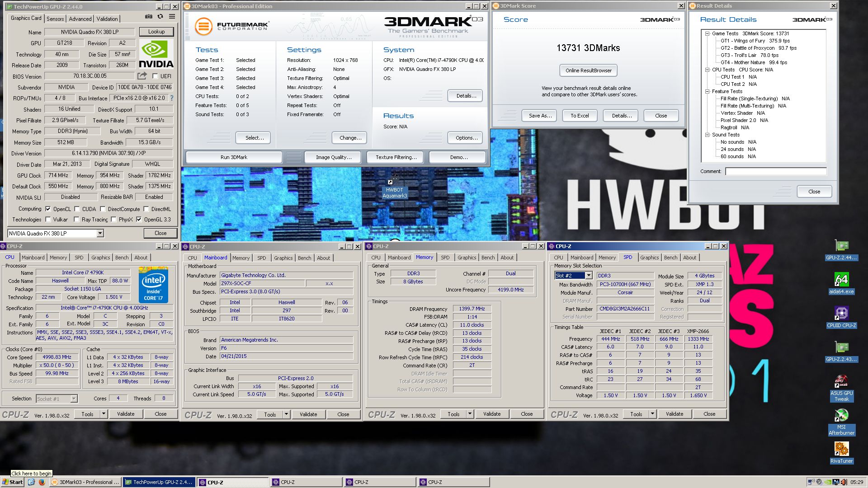Click the NVIDIA logo in GPU-Z
The image size is (868, 488).
point(156,54)
